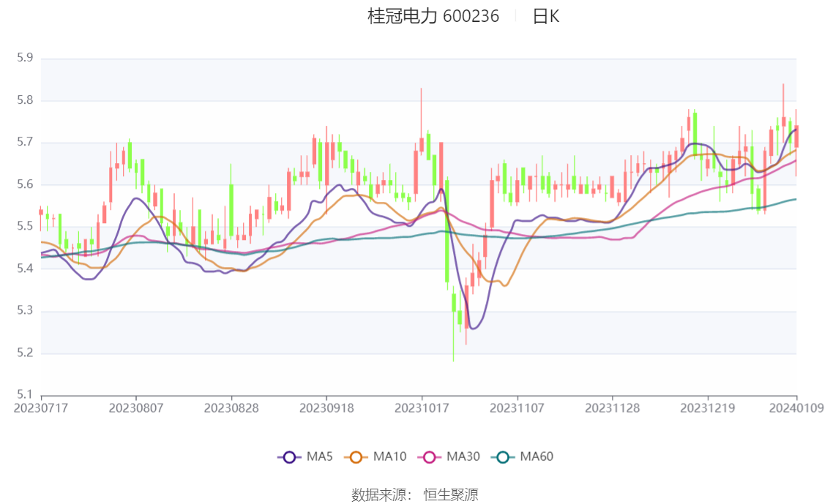Click the chart title 桂冠电力 600236
Screen dimensions: 830x504
[x=433, y=16]
